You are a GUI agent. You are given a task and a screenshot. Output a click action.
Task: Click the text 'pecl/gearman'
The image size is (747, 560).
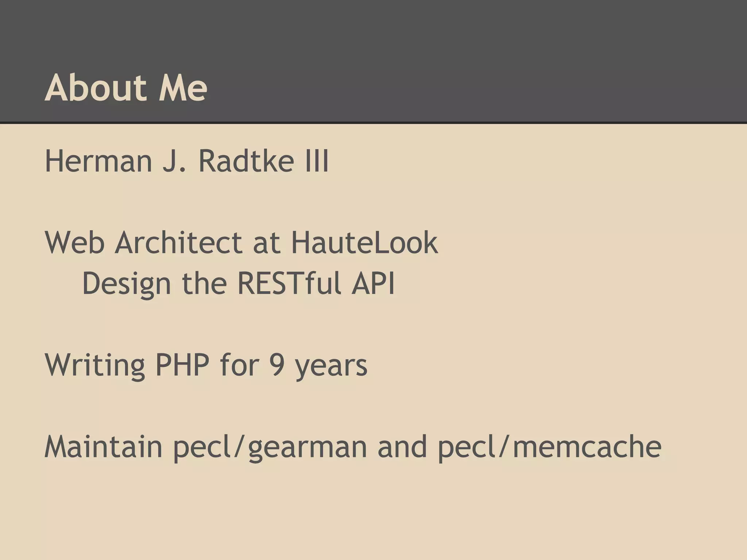(x=270, y=447)
